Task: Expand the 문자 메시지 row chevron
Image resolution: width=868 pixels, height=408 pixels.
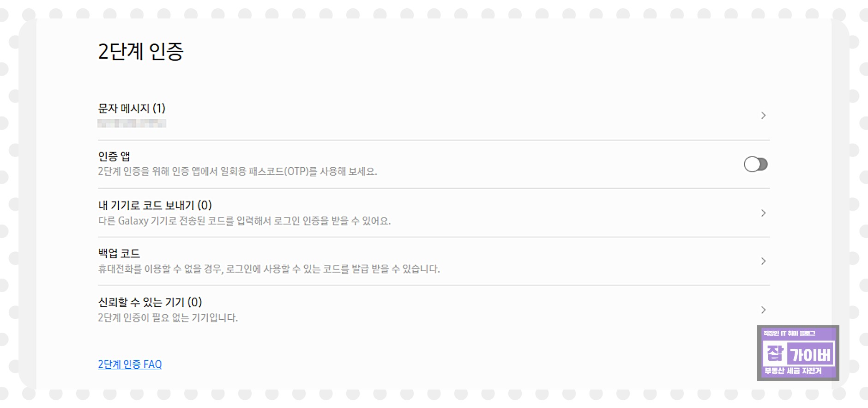Action: tap(764, 116)
